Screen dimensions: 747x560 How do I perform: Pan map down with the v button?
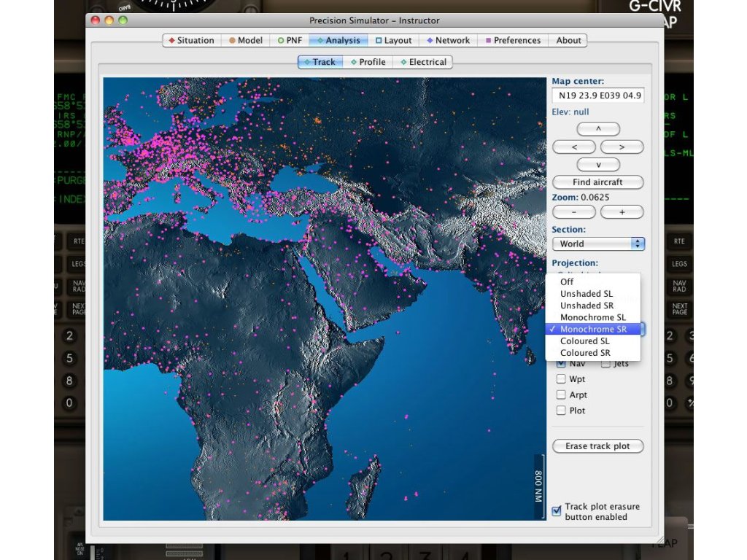(598, 165)
